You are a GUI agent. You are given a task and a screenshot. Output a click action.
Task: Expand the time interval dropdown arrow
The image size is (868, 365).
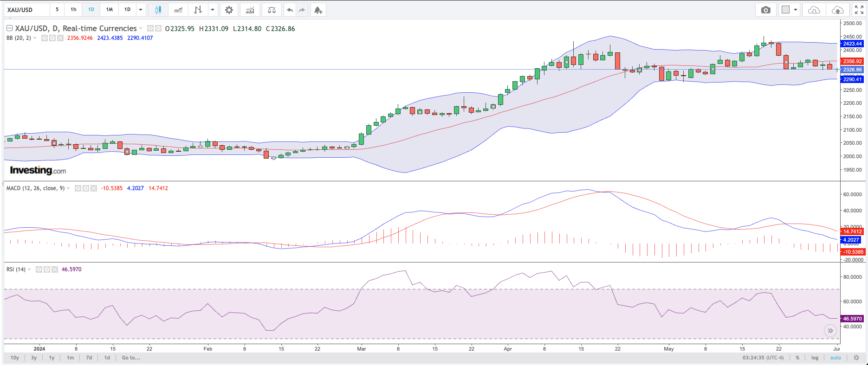pos(141,10)
